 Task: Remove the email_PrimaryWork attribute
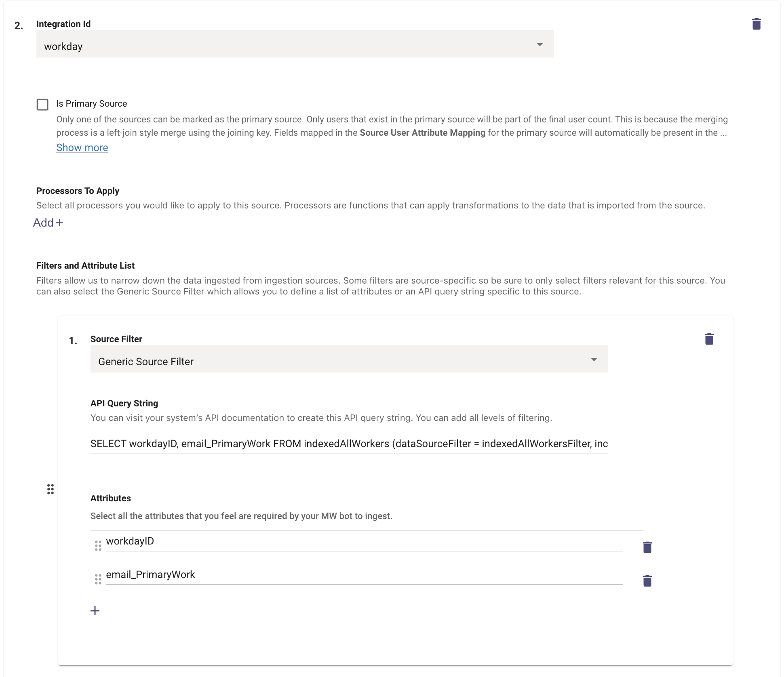tap(647, 581)
